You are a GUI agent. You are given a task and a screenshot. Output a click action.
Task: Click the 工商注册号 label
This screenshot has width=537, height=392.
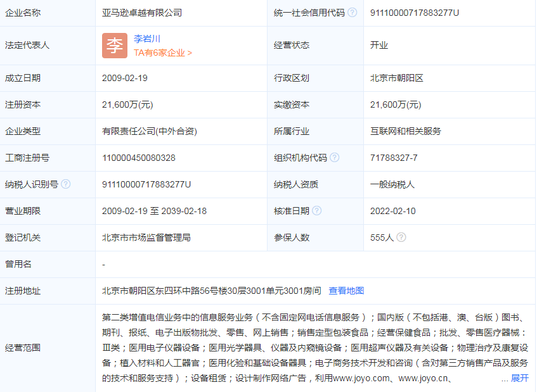tap(27, 158)
